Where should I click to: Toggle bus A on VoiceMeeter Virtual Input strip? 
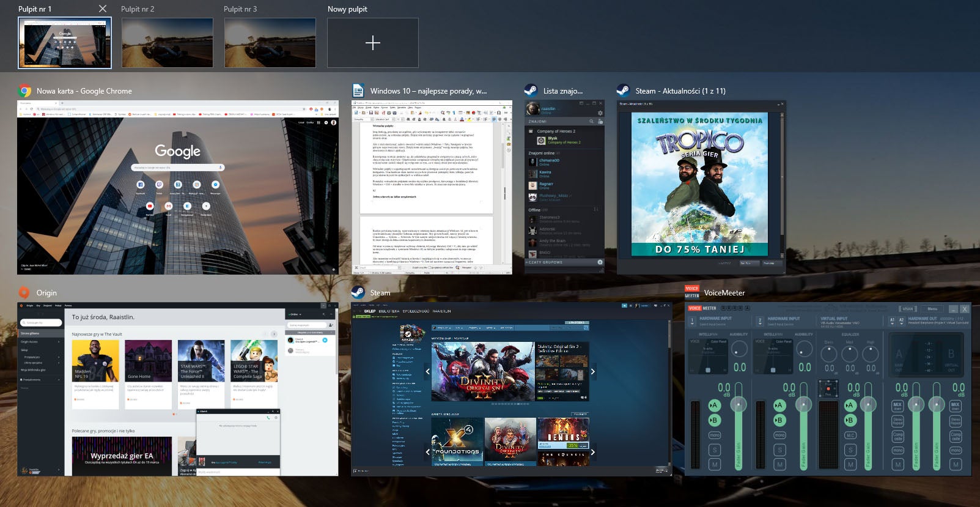tap(849, 405)
